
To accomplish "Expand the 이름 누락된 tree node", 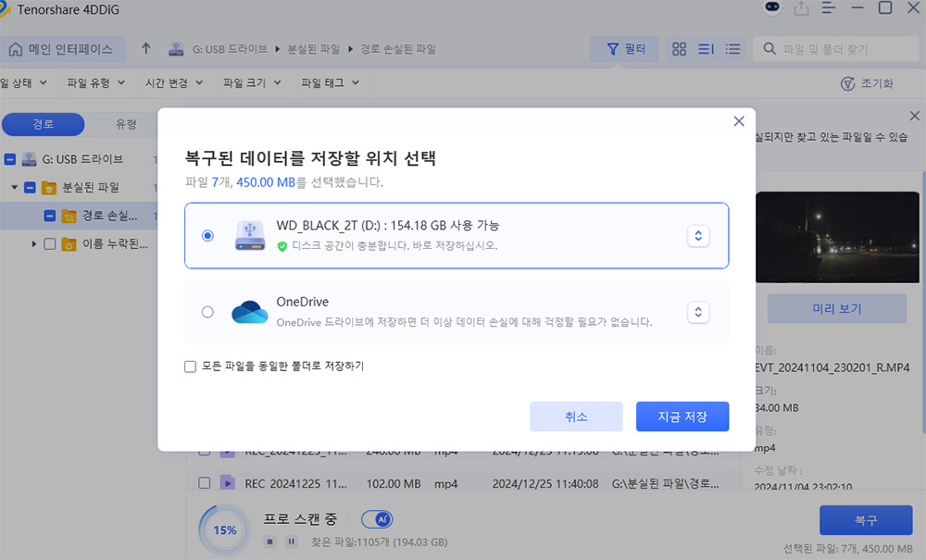I will click(34, 243).
